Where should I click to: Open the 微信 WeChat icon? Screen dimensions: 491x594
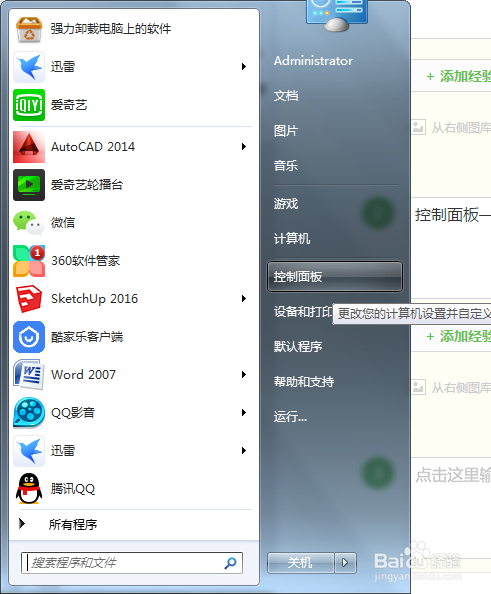click(29, 223)
